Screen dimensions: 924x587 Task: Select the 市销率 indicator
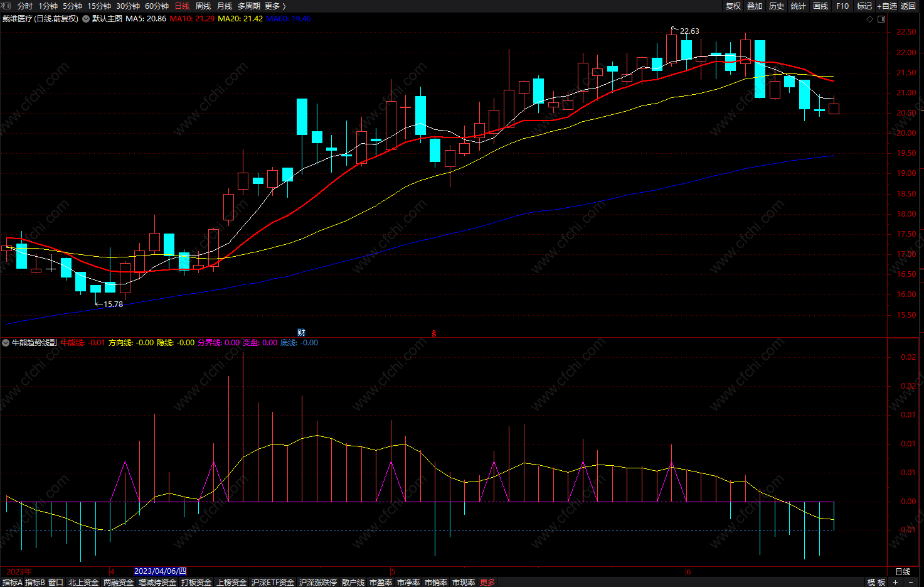point(436,582)
